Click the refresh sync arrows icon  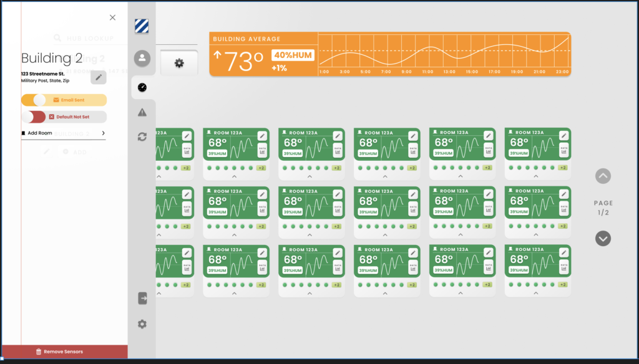(142, 136)
